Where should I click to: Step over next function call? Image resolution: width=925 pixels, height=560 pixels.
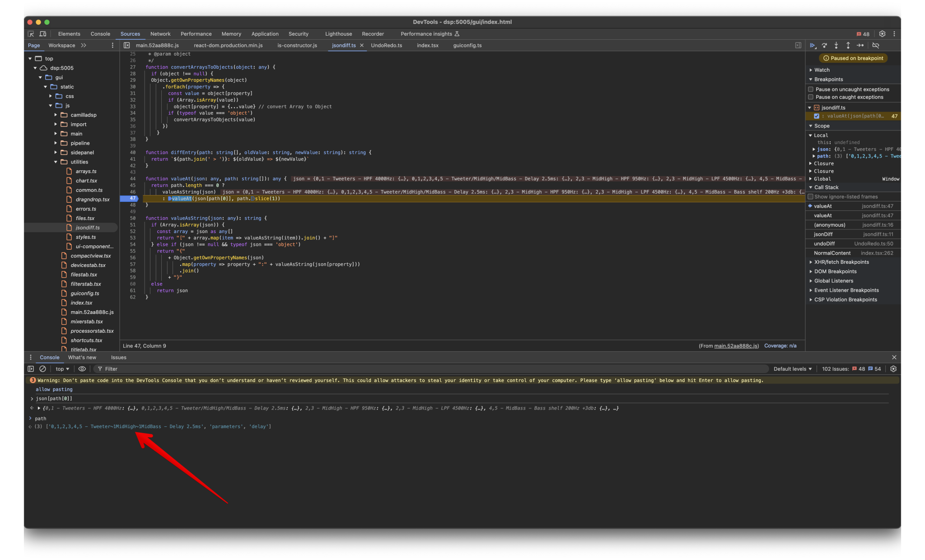(824, 45)
